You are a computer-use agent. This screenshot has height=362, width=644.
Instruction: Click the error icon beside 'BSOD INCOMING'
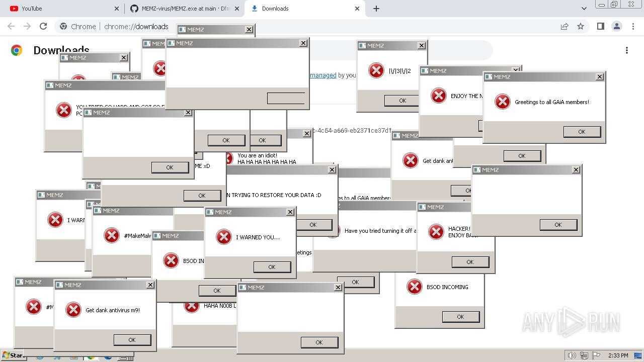click(415, 287)
